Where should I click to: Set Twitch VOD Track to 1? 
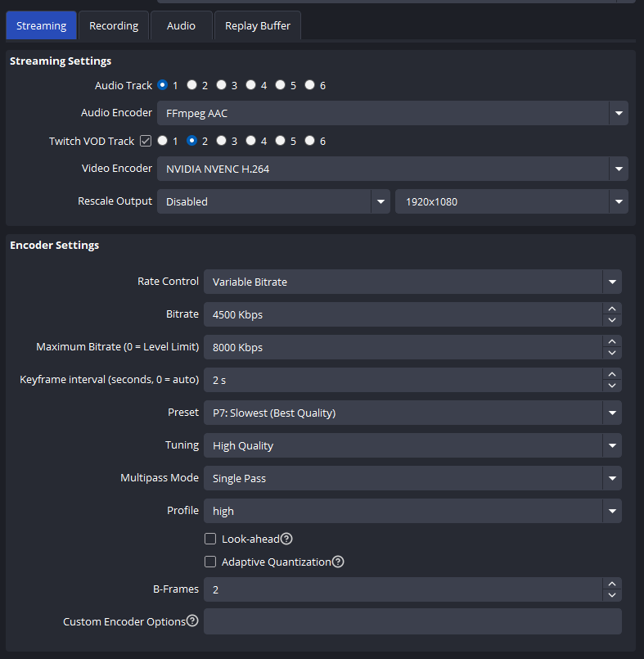(x=163, y=140)
